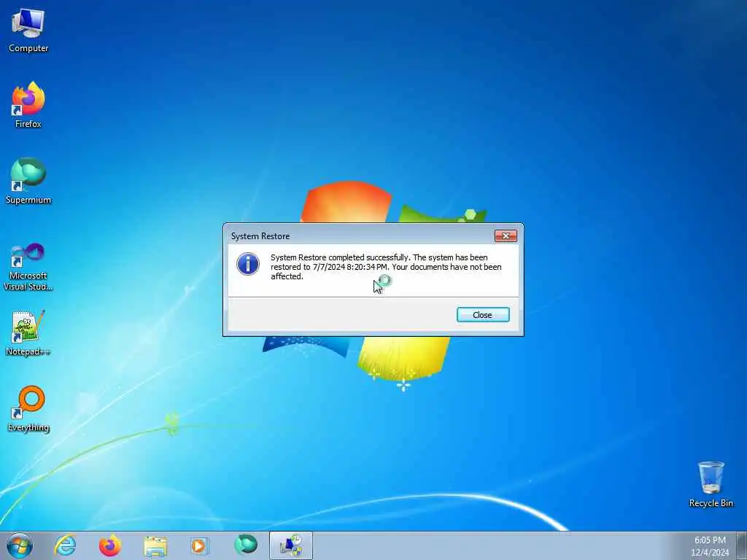Click the 'System Restore completed successfully' message

coord(386,267)
